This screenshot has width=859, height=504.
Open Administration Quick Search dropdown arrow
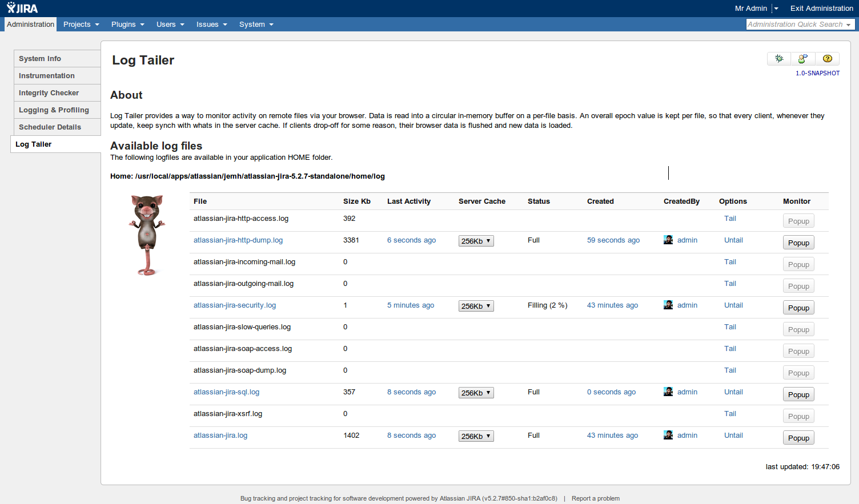[x=849, y=25]
